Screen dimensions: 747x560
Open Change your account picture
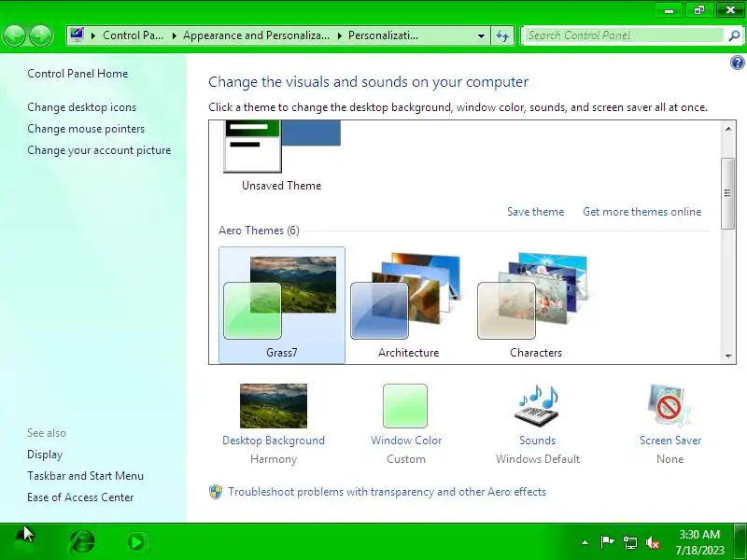[x=99, y=150]
